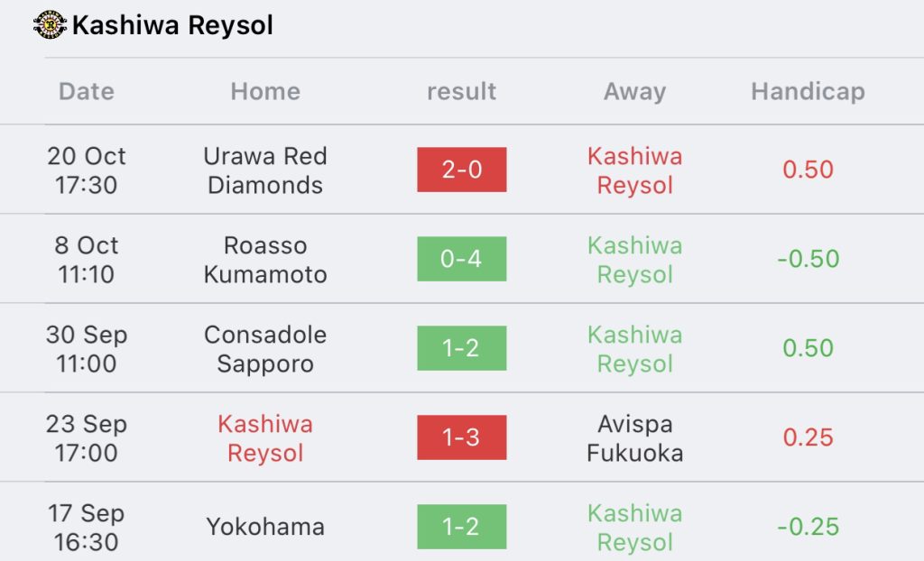Click the Handicap column header
The width and height of the screenshot is (924, 561).
point(808,91)
